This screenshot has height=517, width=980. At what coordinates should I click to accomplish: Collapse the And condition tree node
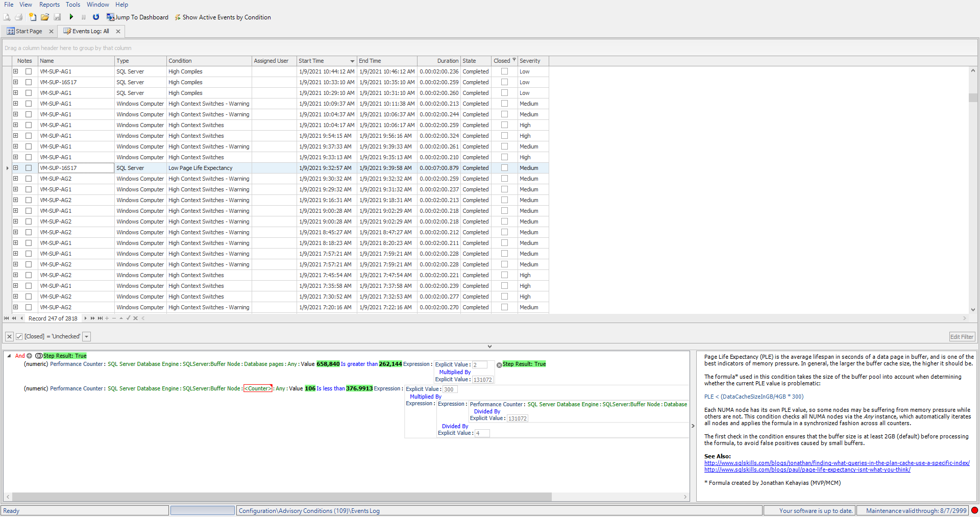pyautogui.click(x=9, y=356)
